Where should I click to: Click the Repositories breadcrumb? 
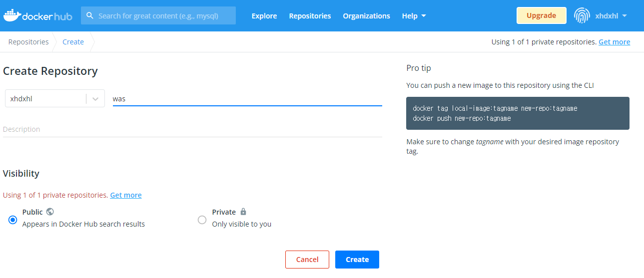(28, 42)
